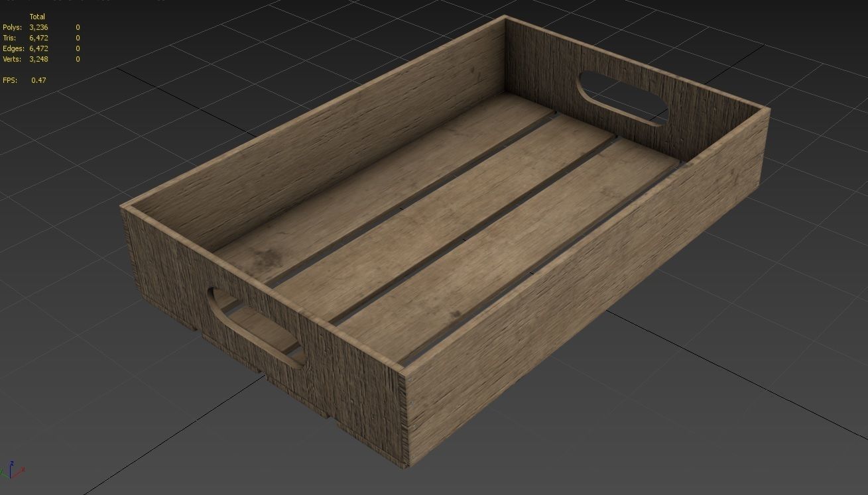Click the 'Verts:' statistics label
The width and height of the screenshot is (868, 495).
12,59
